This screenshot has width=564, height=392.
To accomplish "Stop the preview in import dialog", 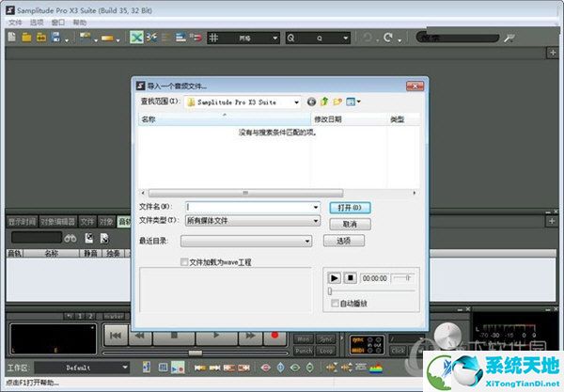I will 350,278.
